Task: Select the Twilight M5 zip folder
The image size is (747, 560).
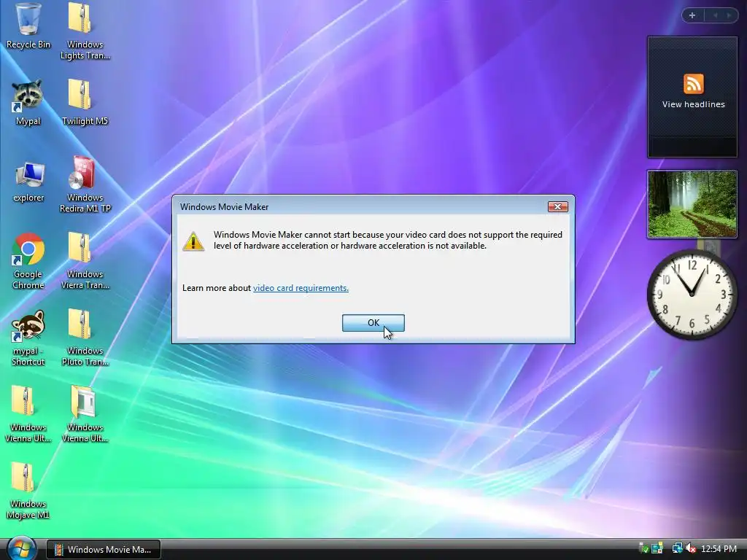Action: [x=85, y=102]
